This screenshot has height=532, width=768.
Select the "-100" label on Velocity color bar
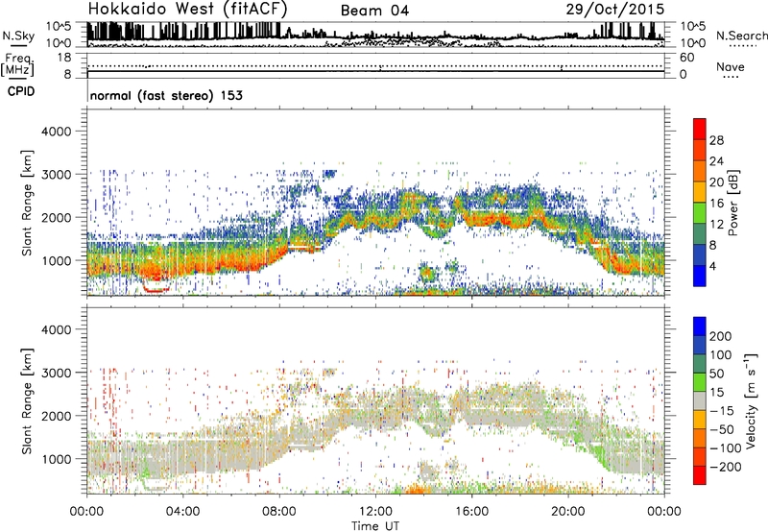point(725,448)
